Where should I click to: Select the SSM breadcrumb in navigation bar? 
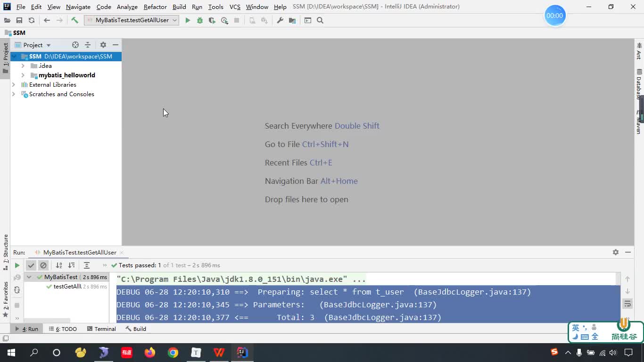[15, 33]
